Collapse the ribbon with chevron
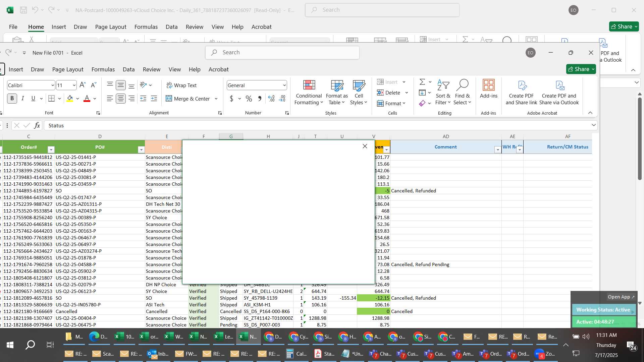The width and height of the screenshot is (644, 362). coord(590,113)
